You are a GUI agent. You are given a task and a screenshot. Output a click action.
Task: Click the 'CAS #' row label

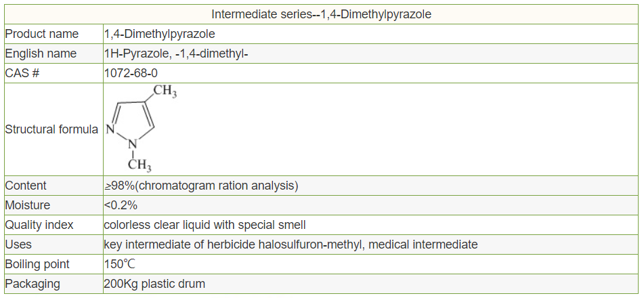[22, 73]
